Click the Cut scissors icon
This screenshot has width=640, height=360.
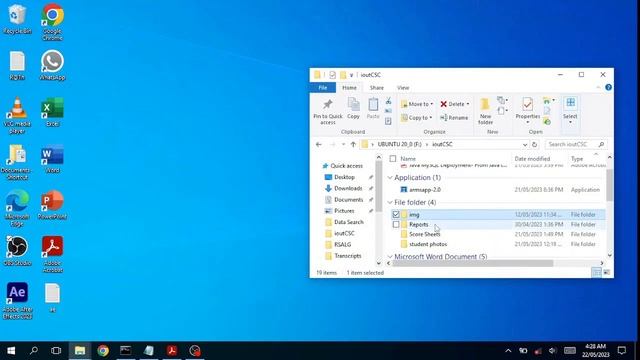[388, 101]
